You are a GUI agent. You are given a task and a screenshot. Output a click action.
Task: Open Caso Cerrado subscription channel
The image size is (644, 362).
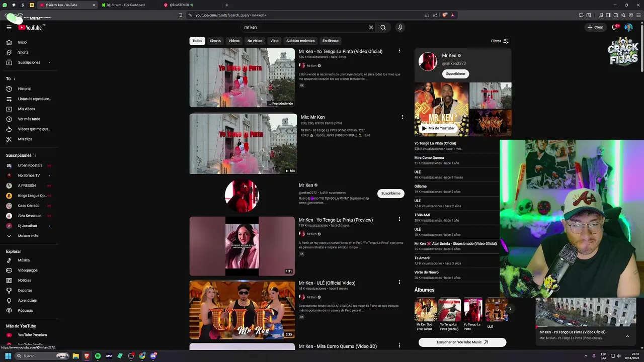click(x=28, y=206)
